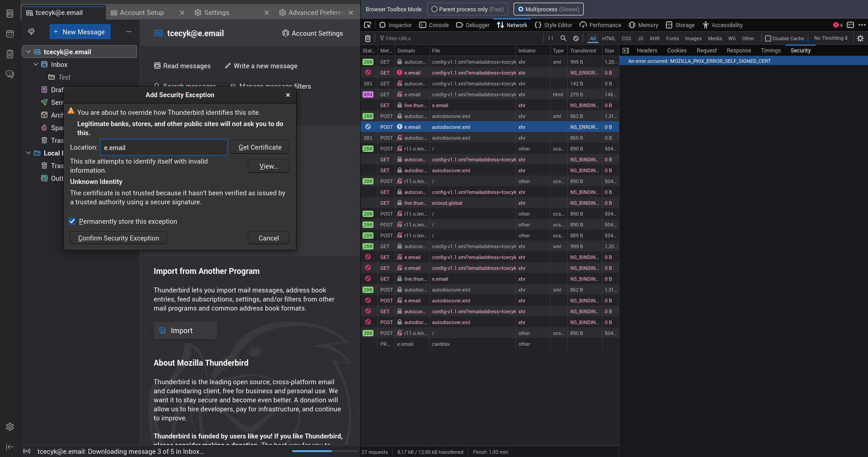This screenshot has width=868, height=457.
Task: Click Write a new message
Action: [x=261, y=66]
